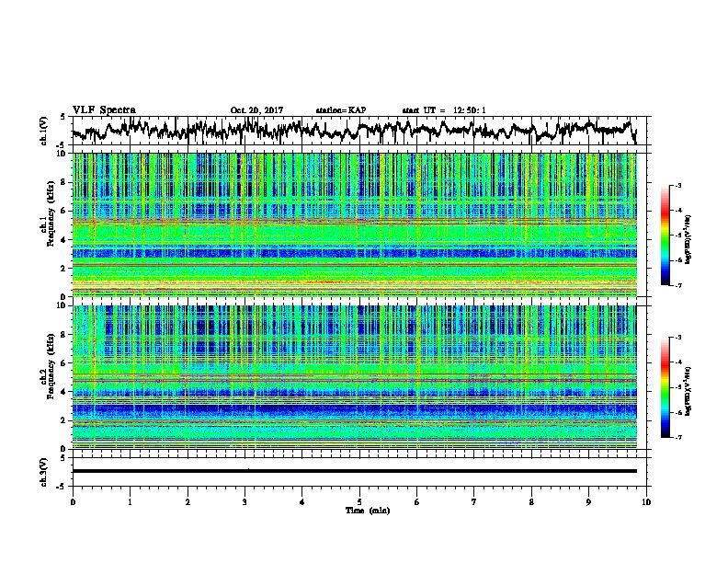
Task: Select the ch.1 "Frequency (kHz)" axis label
Action: (x=51, y=213)
